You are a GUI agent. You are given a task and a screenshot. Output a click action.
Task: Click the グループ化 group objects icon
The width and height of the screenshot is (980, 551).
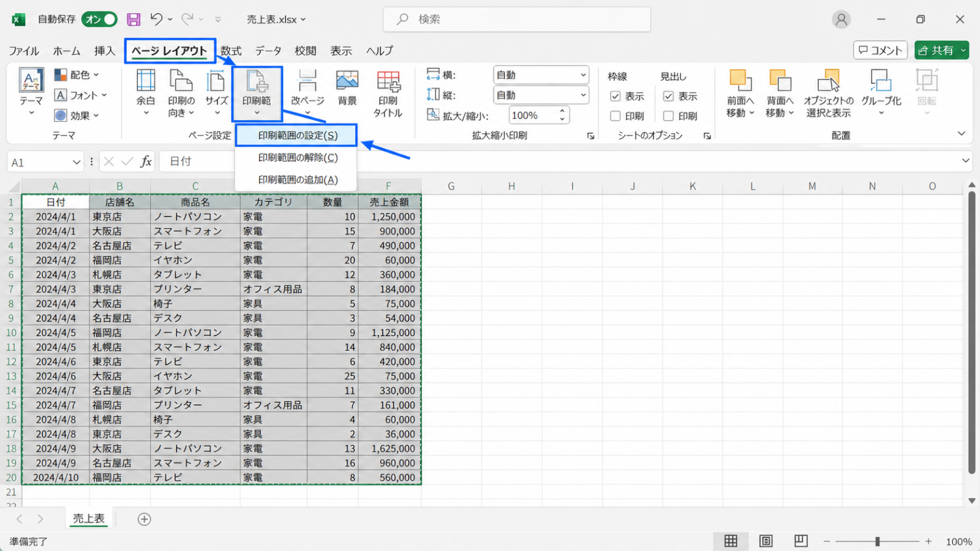tap(881, 80)
